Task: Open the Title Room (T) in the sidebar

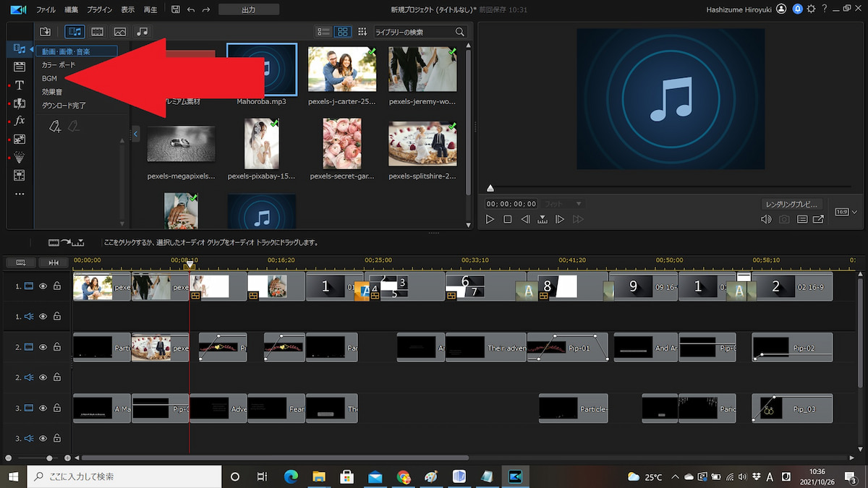Action: click(x=20, y=85)
